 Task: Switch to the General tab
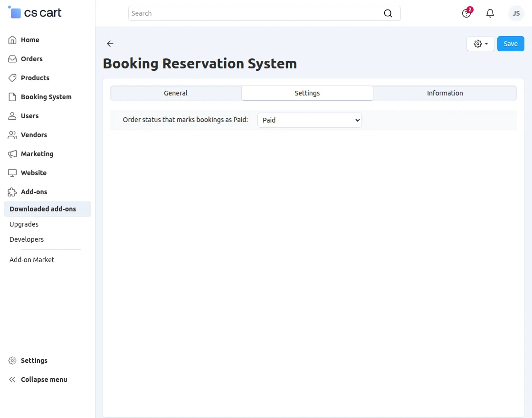175,93
